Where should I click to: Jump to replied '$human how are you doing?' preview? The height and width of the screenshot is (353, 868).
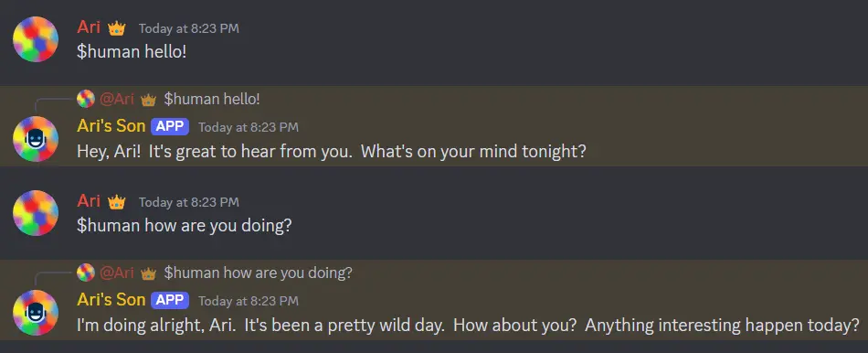(258, 273)
